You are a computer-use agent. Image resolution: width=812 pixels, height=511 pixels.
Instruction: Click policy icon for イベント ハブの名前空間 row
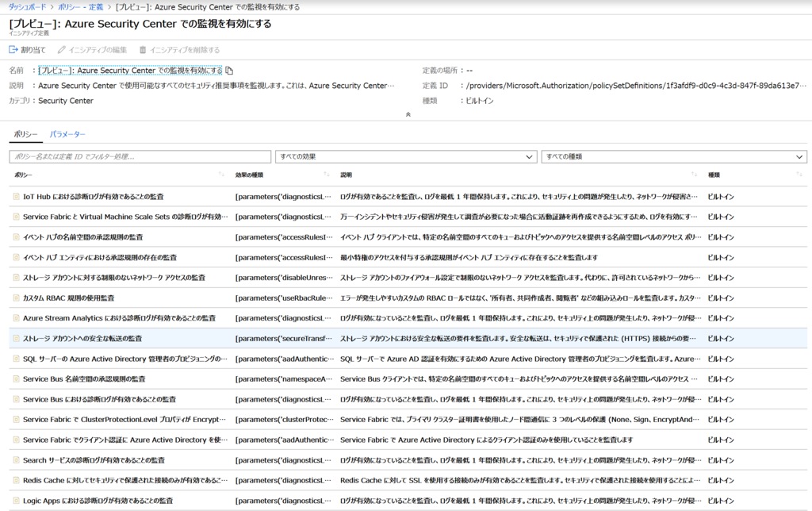click(16, 236)
